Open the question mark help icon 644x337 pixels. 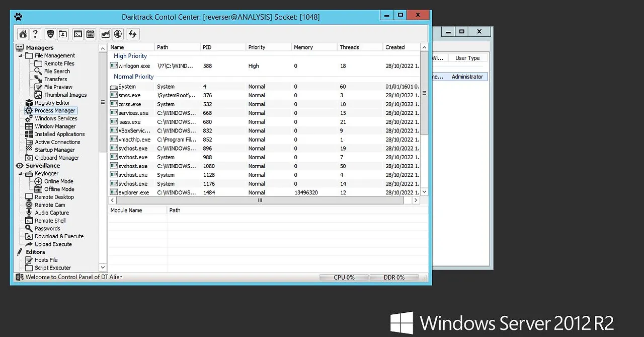[35, 34]
